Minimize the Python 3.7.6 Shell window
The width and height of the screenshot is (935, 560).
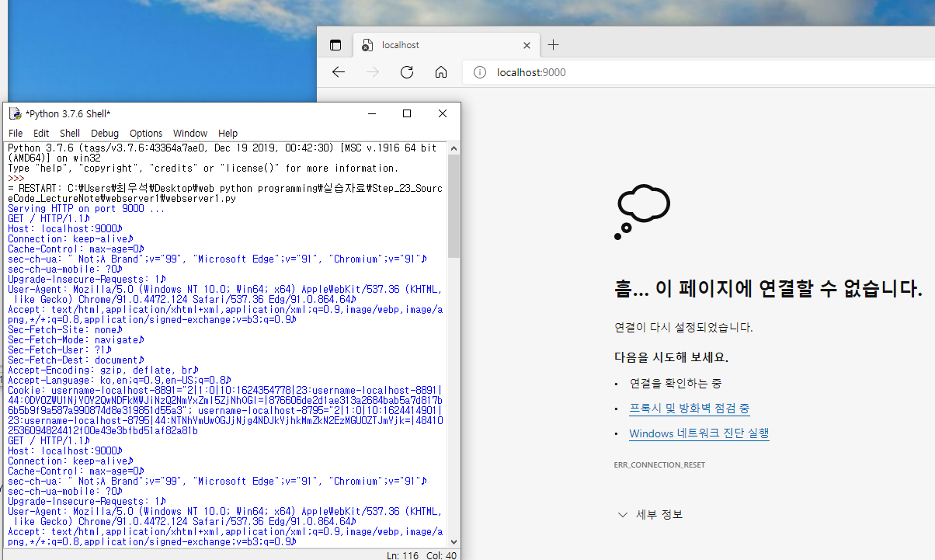(371, 113)
